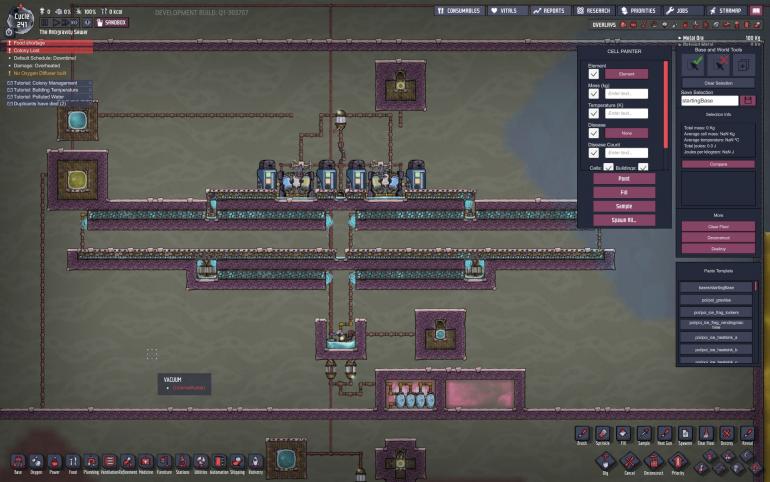This screenshot has width=770, height=482.
Task: Click the Compare button
Action: (718, 164)
